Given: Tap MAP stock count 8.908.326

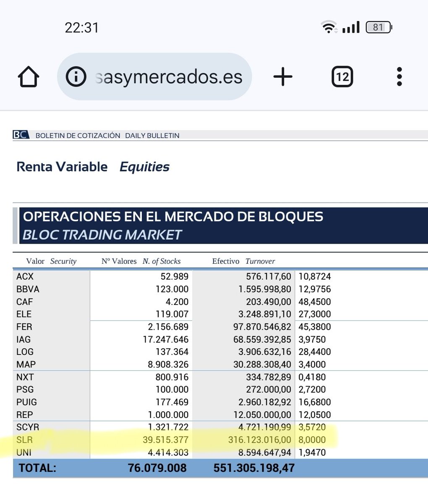Looking at the screenshot, I should pyautogui.click(x=168, y=365).
